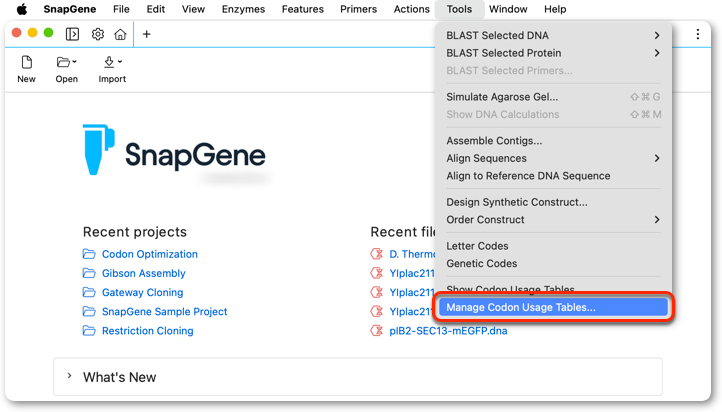Screen dimensions: 722x412
Task: Expand Align Sequences submenu arrow
Action: [657, 158]
